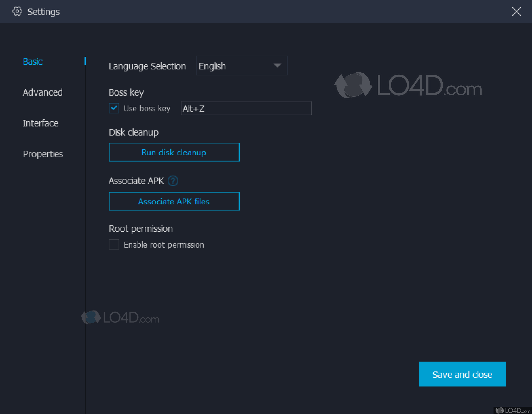Click the dropdown arrow next to English
532x414 pixels.
277,66
